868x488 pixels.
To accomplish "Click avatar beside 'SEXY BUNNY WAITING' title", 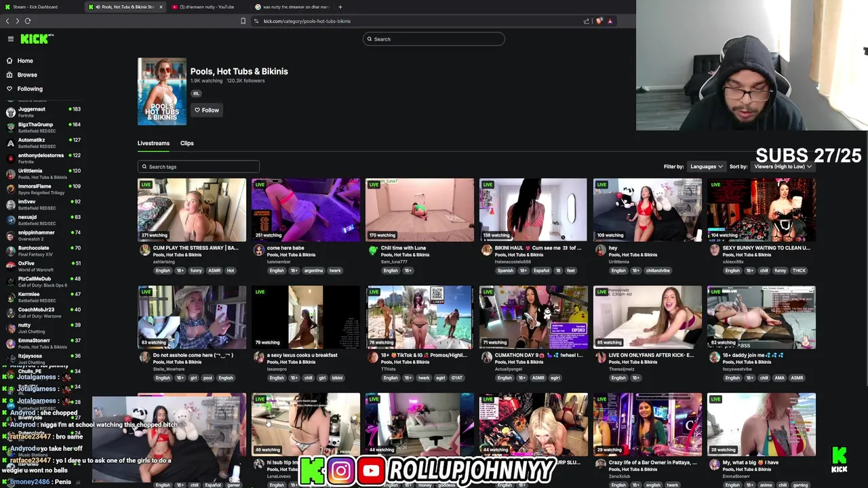I will pyautogui.click(x=714, y=250).
